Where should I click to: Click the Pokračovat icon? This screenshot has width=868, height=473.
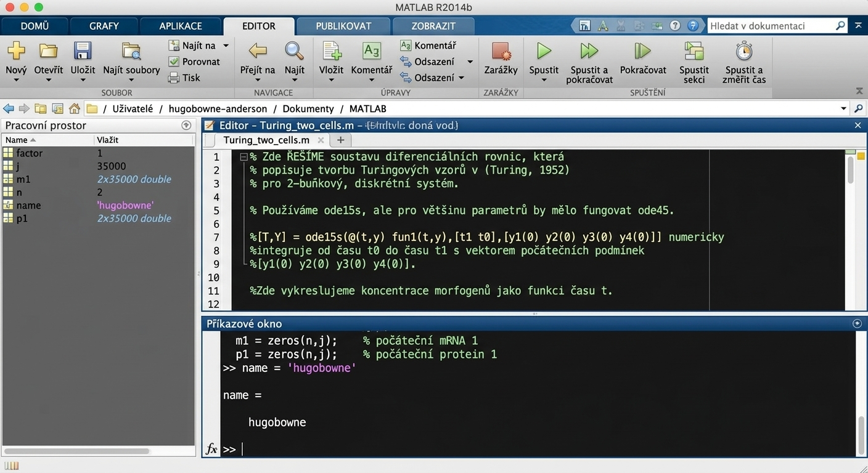[643, 51]
